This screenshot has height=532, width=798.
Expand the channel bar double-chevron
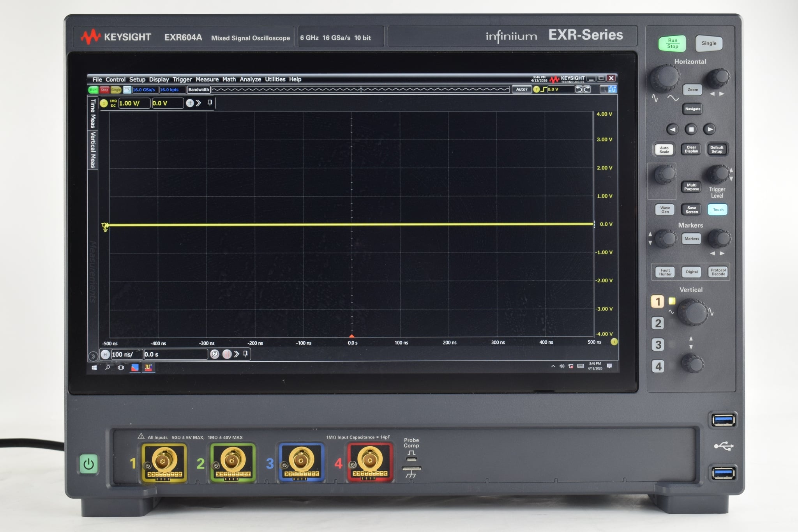click(x=199, y=103)
